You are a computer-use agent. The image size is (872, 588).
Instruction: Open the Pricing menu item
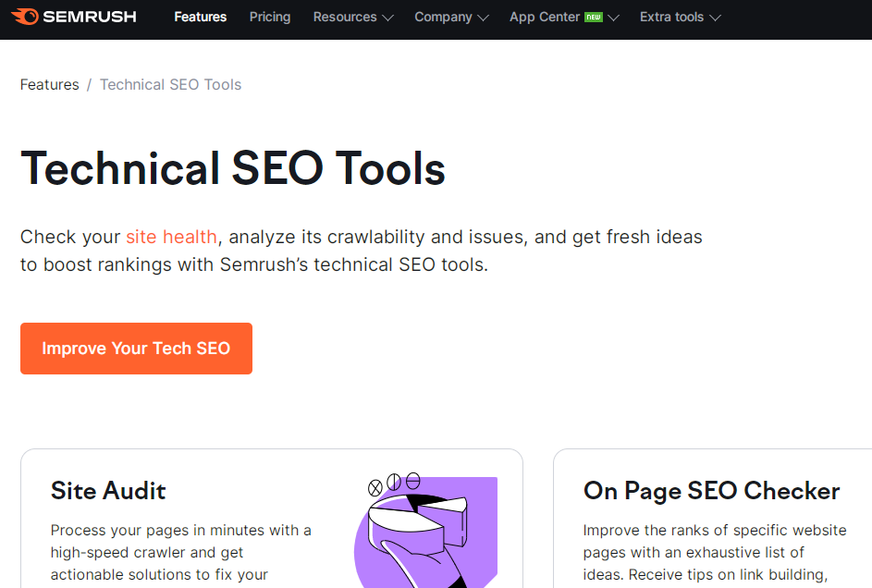pyautogui.click(x=269, y=17)
